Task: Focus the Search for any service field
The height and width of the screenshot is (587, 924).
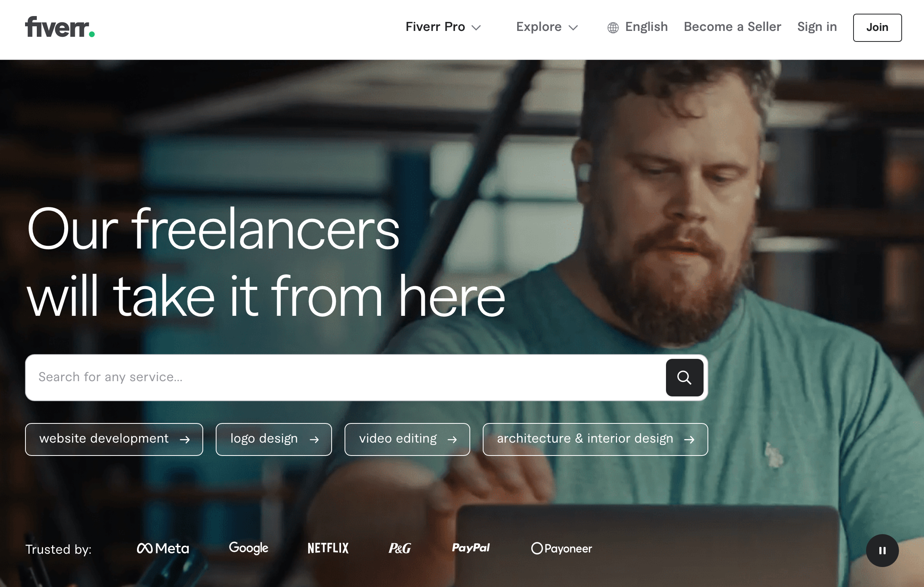Action: [345, 377]
